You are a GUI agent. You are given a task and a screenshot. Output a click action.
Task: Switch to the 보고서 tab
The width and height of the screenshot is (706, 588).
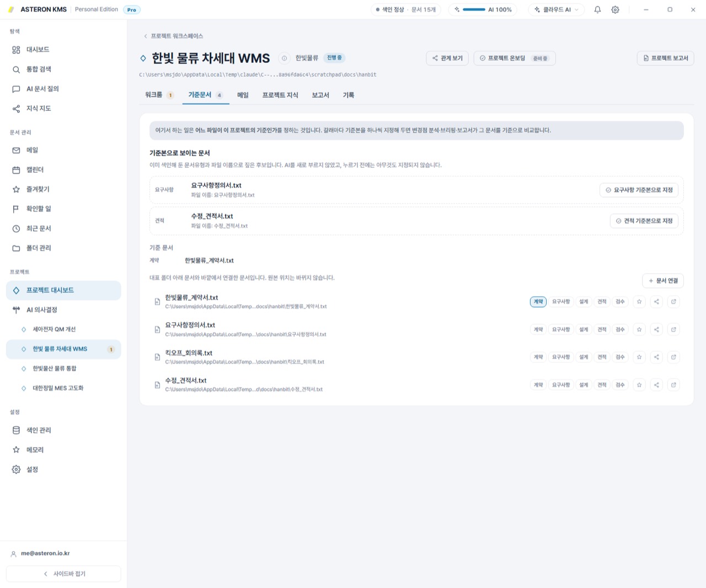tap(320, 95)
